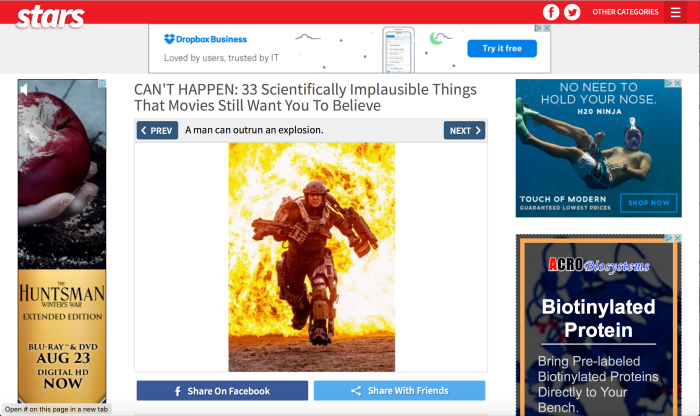Open the Huntsman Winter's War ad

[62, 300]
